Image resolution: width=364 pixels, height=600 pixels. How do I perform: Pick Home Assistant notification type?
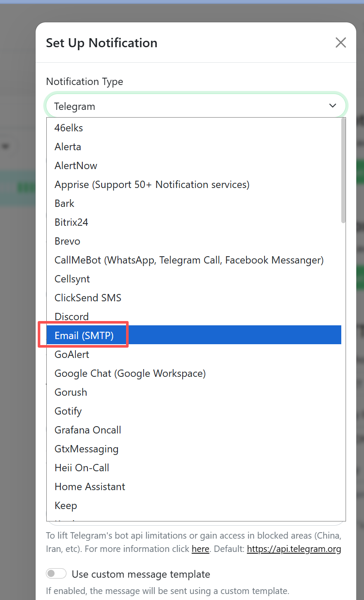(90, 486)
